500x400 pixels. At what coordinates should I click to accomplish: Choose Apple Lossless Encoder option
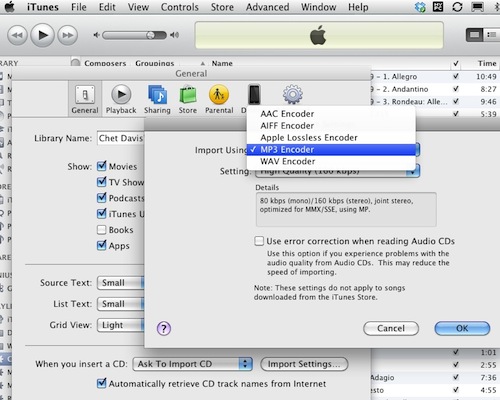tap(331, 138)
